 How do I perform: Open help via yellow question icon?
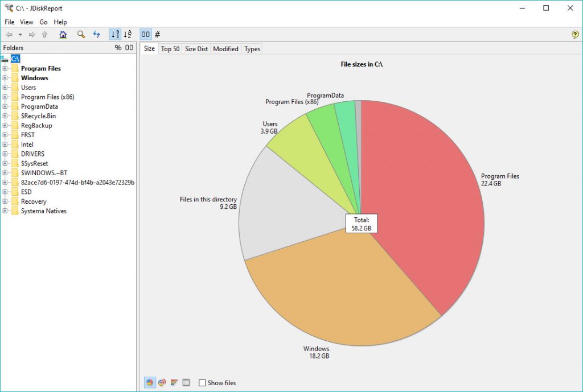pos(575,35)
